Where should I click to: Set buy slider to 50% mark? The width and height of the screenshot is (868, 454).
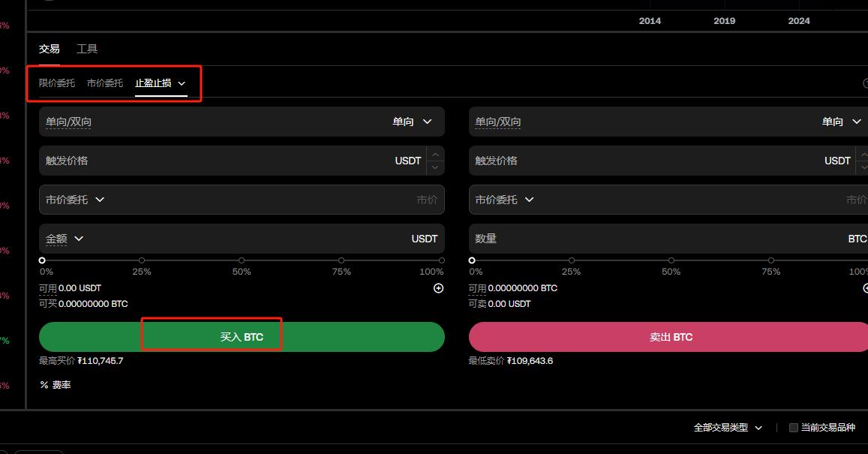(242, 260)
